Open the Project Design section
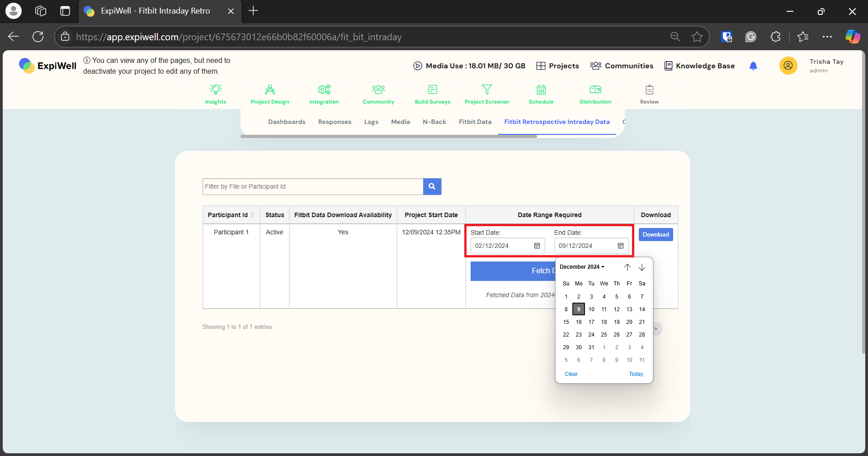 point(270,95)
